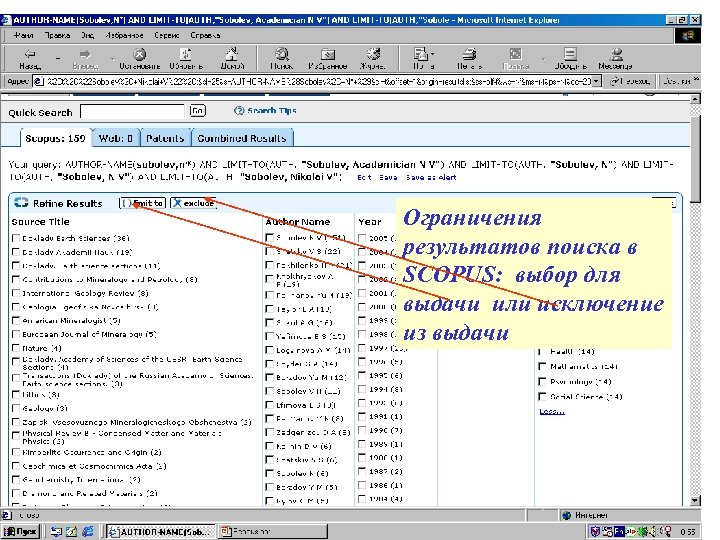The image size is (720, 540).
Task: Click the Quick Search Go button
Action: pyautogui.click(x=197, y=111)
